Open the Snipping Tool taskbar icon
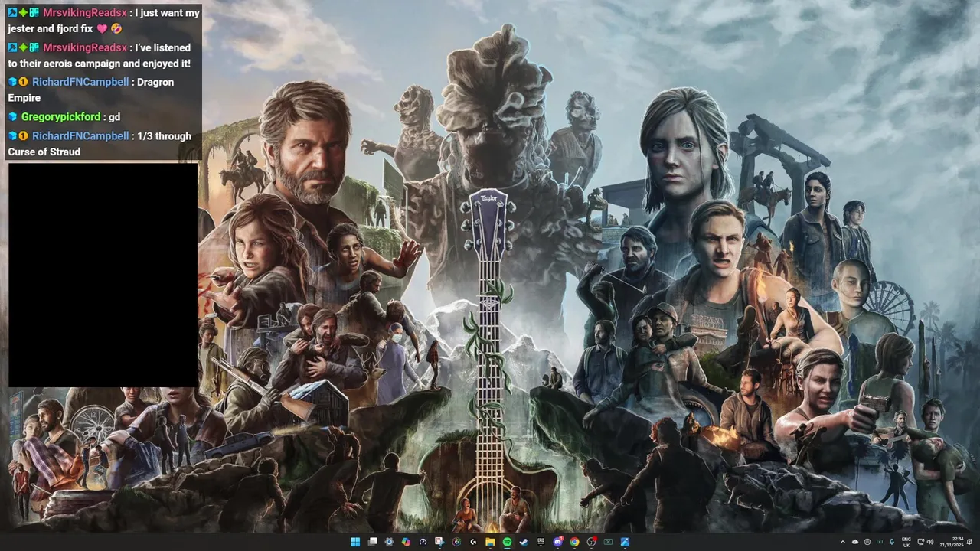 [x=439, y=542]
